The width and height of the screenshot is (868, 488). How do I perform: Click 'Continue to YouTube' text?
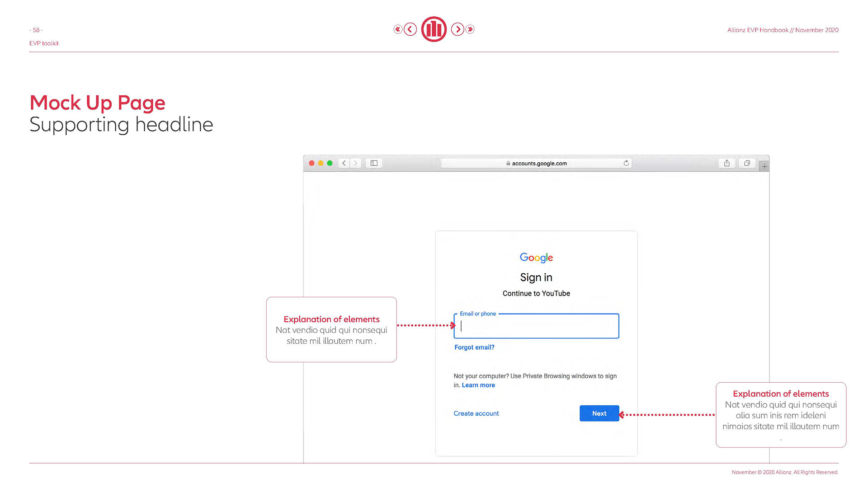point(536,293)
